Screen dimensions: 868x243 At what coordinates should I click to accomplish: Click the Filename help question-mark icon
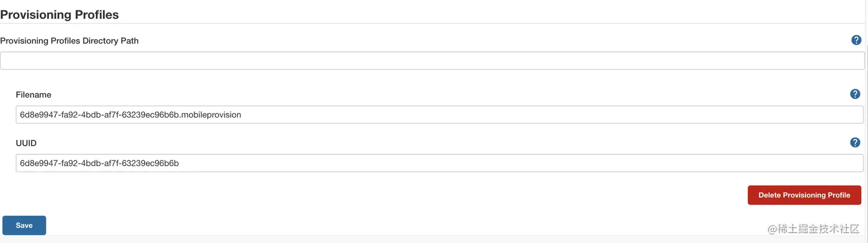855,94
